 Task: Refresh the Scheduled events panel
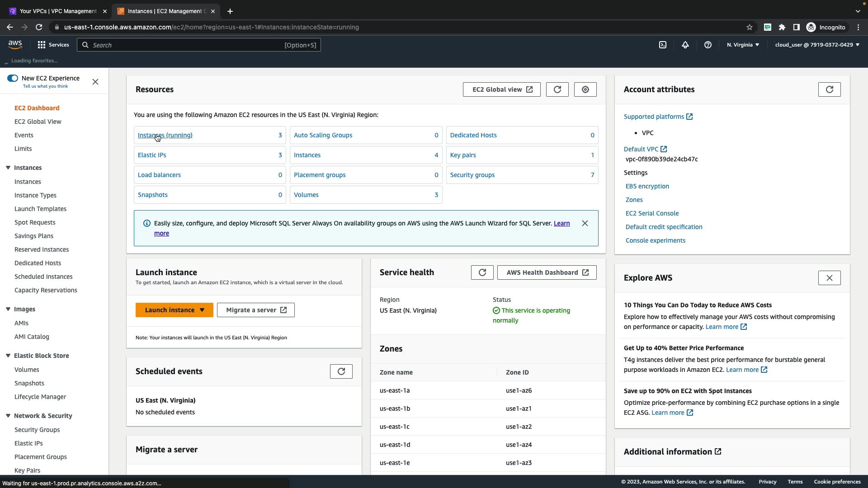pyautogui.click(x=341, y=371)
